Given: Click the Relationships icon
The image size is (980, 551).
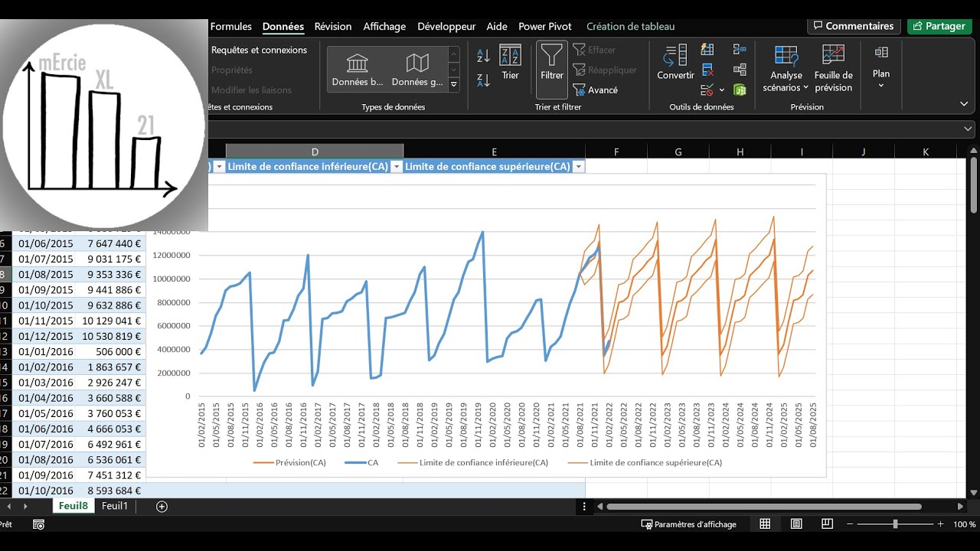Looking at the screenshot, I should [740, 70].
